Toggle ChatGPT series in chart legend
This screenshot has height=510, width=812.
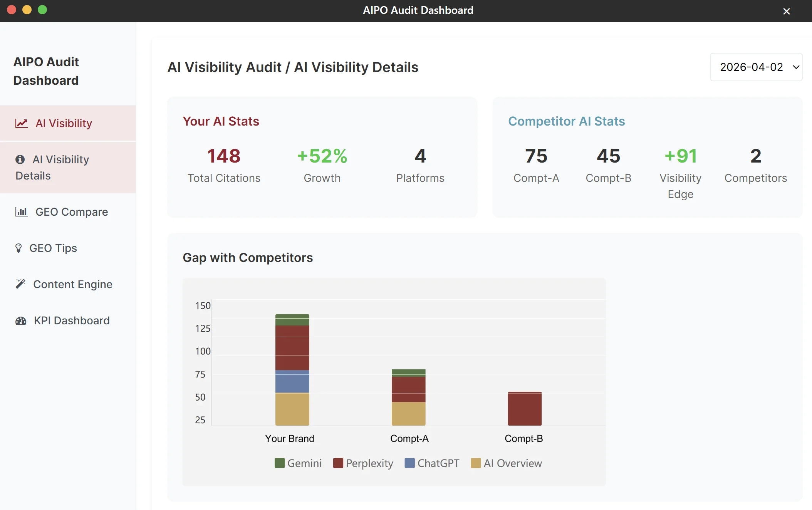432,463
